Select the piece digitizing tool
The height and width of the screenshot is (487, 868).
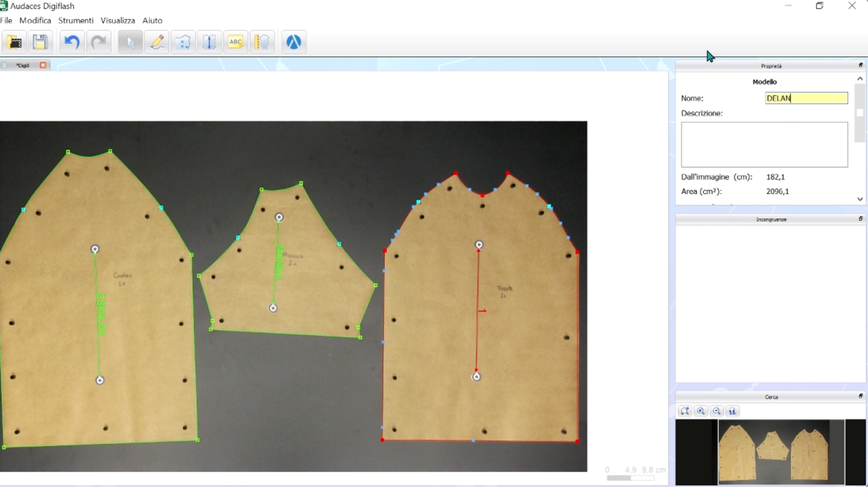pyautogui.click(x=183, y=42)
